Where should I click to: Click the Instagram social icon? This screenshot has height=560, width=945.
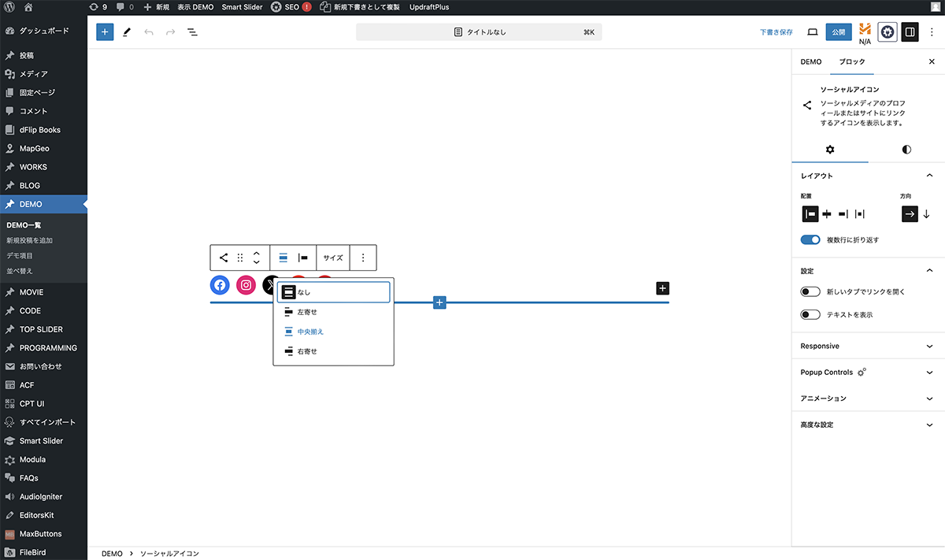click(246, 285)
